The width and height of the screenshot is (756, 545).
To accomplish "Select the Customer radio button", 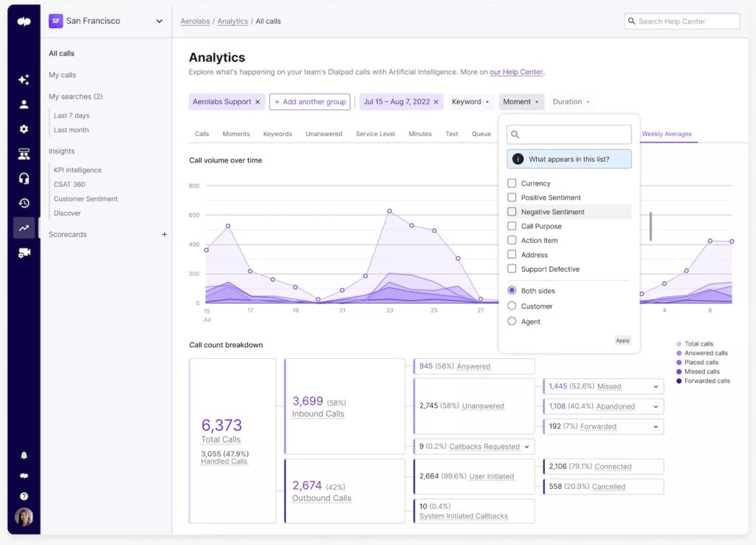I will pyautogui.click(x=512, y=306).
